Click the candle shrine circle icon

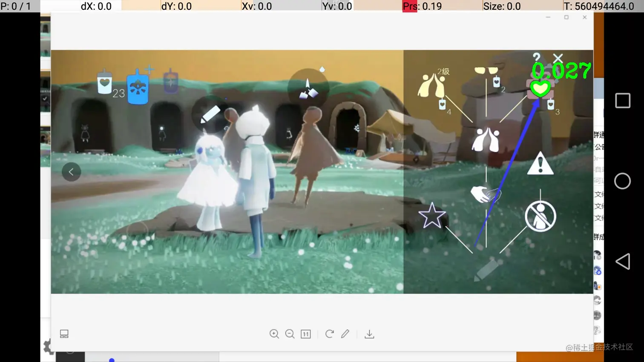[308, 89]
